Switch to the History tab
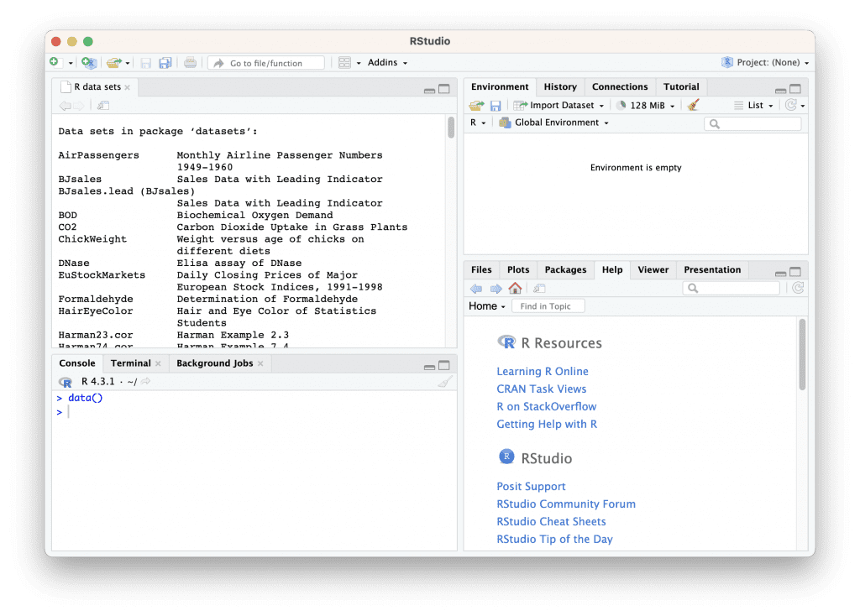Viewport: 860px width, 616px height. pyautogui.click(x=560, y=86)
